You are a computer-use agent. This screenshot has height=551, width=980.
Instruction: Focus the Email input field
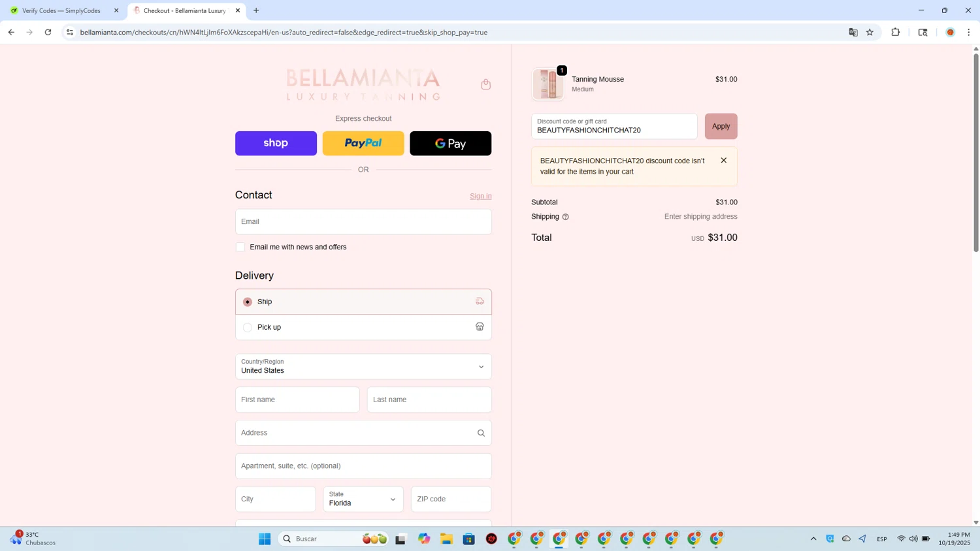pyautogui.click(x=363, y=222)
